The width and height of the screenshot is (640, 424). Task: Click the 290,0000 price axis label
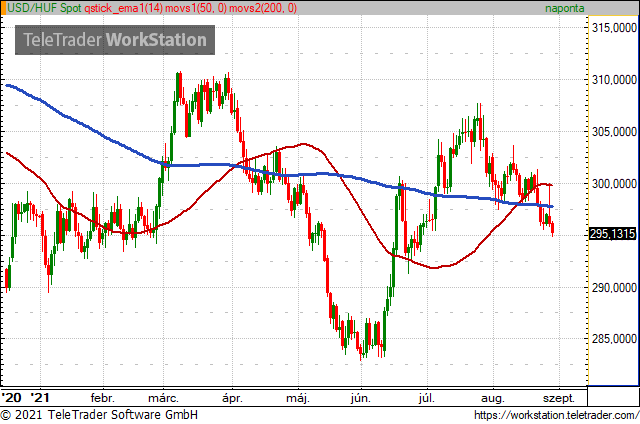coord(614,287)
